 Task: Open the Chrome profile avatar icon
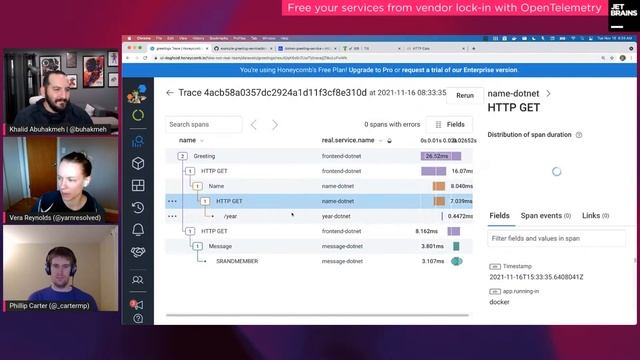tap(622, 58)
